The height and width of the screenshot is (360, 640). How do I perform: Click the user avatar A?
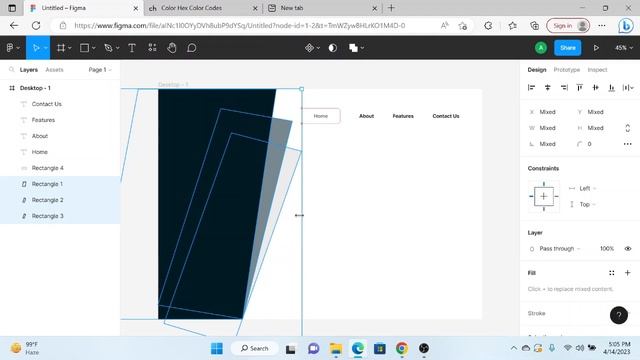pyautogui.click(x=541, y=48)
